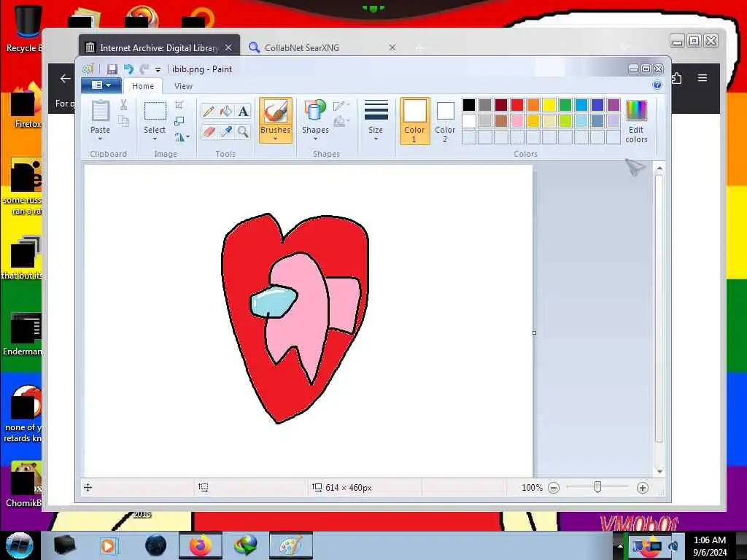Pick the purple color swatch
Screen dimensions: 747x560
tap(613, 105)
